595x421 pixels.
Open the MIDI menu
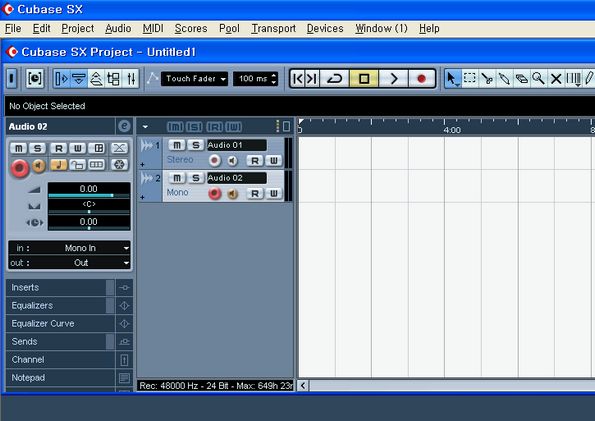click(153, 28)
